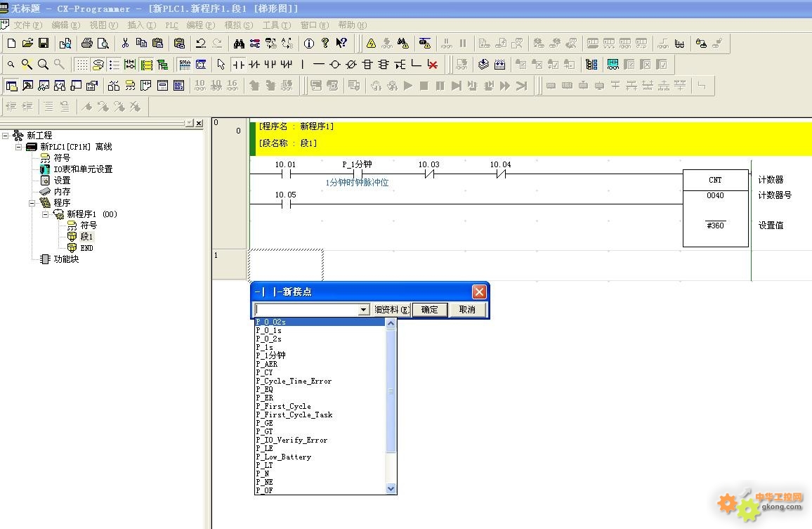Cancel the new contact dialog with 取消
Viewport: 812px width, 529px height.
pyautogui.click(x=467, y=310)
